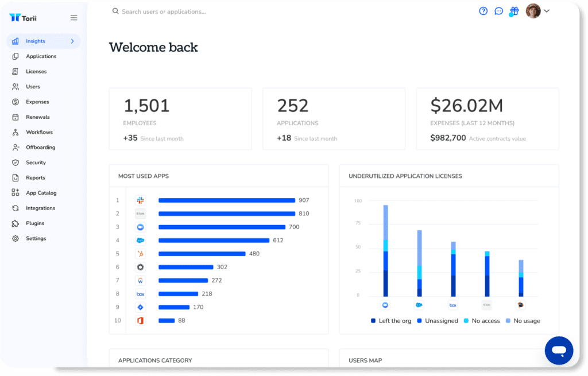Open the user profile dropdown arrow
This screenshot has width=588, height=376.
pos(547,11)
